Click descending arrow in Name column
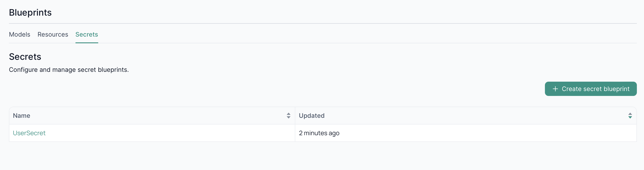Image resolution: width=644 pixels, height=170 pixels. coord(289,117)
